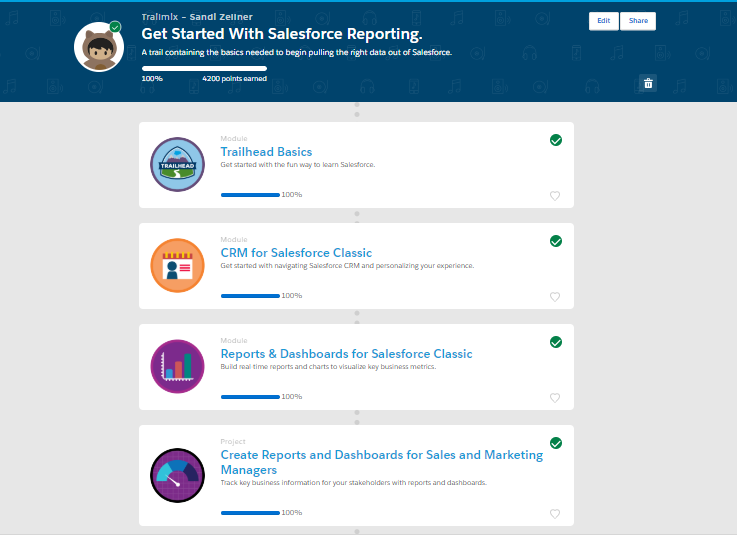
Task: Open the Trailhead Basics module link
Action: tap(266, 152)
